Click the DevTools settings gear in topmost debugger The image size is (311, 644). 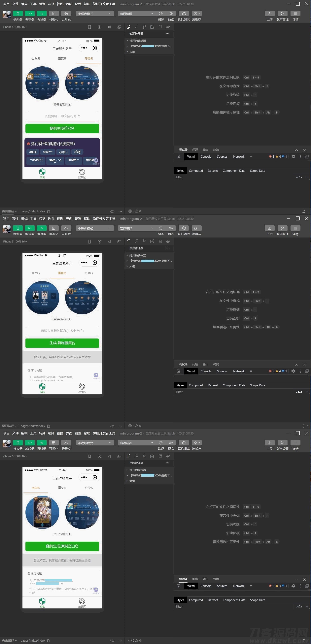[293, 156]
